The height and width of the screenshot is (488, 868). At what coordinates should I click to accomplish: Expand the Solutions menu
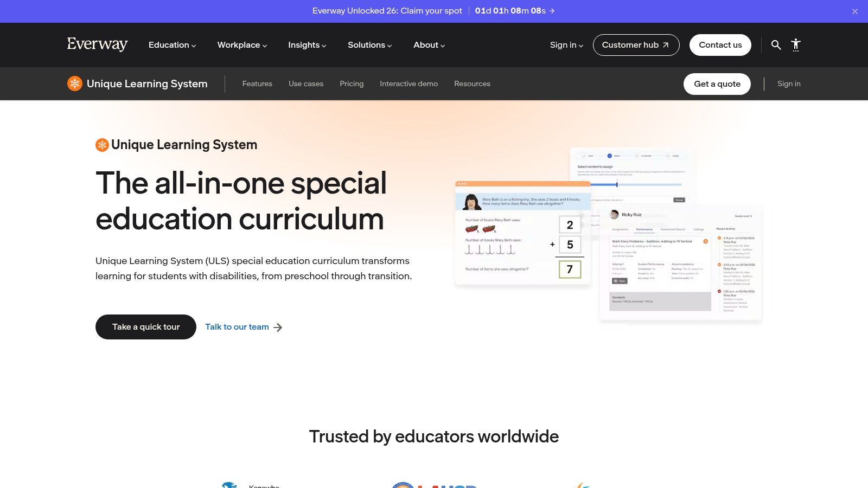click(369, 45)
